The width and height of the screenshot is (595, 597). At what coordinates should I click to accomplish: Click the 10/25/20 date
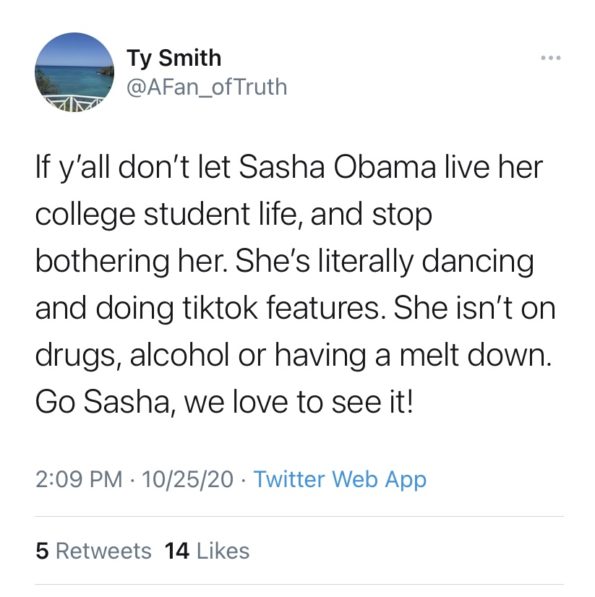(187, 479)
